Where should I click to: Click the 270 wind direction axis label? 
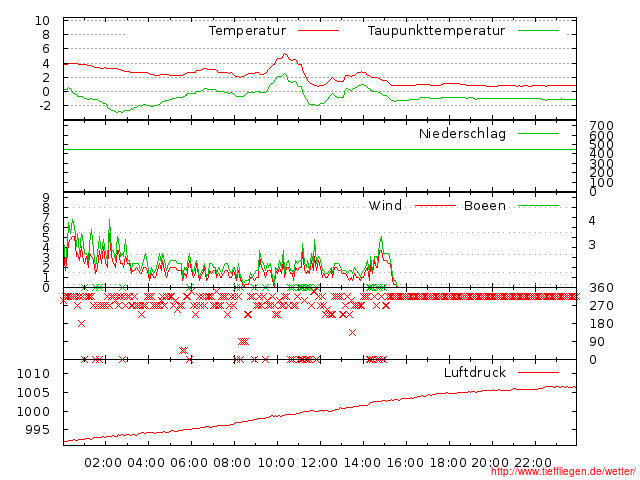(601, 306)
